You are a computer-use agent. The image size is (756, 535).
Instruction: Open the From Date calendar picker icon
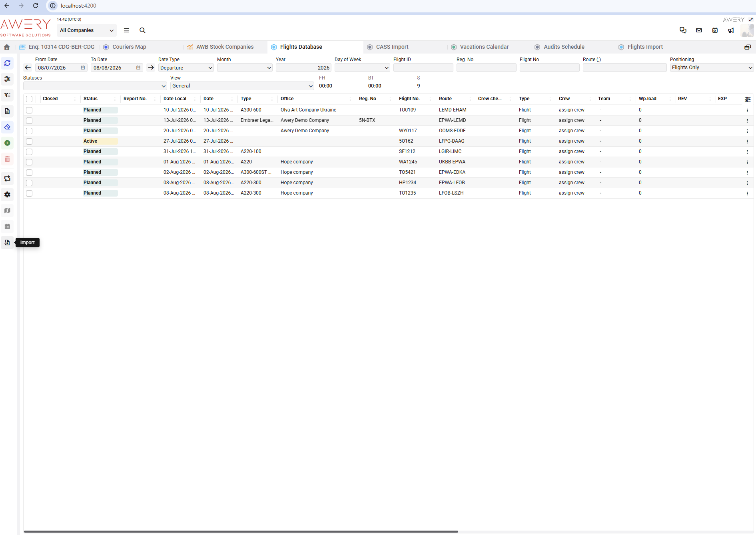(83, 68)
